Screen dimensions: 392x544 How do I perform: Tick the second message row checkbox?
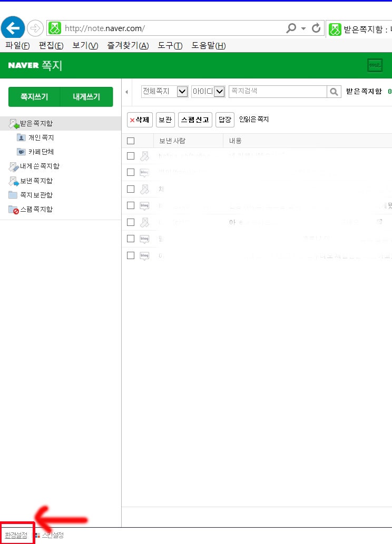click(x=131, y=172)
